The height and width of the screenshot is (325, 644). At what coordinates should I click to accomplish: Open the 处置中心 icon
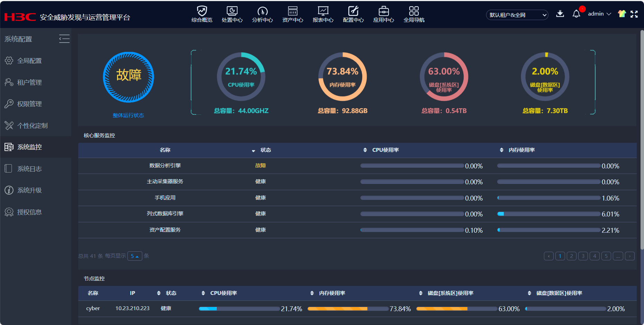pyautogui.click(x=232, y=11)
